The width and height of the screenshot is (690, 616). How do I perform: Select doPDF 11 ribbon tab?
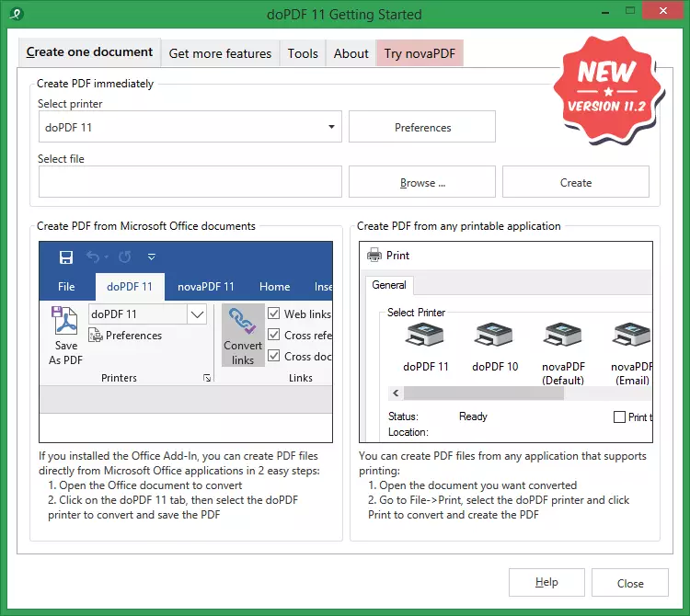click(130, 287)
